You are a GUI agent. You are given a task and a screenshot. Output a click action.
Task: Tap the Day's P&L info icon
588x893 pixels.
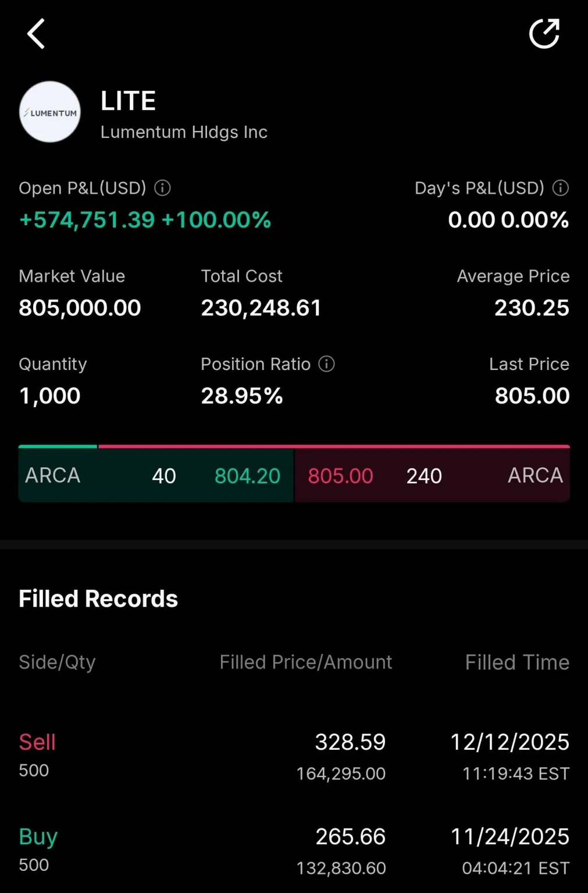(x=561, y=188)
